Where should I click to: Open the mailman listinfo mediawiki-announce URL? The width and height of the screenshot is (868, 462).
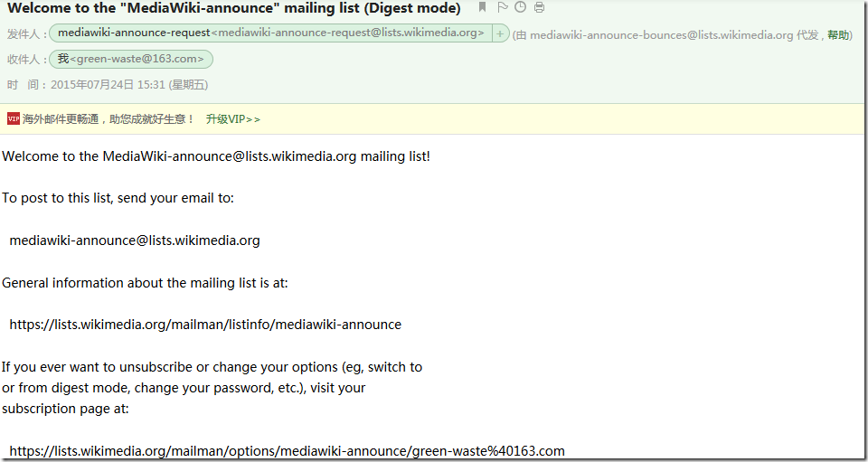[x=205, y=325]
